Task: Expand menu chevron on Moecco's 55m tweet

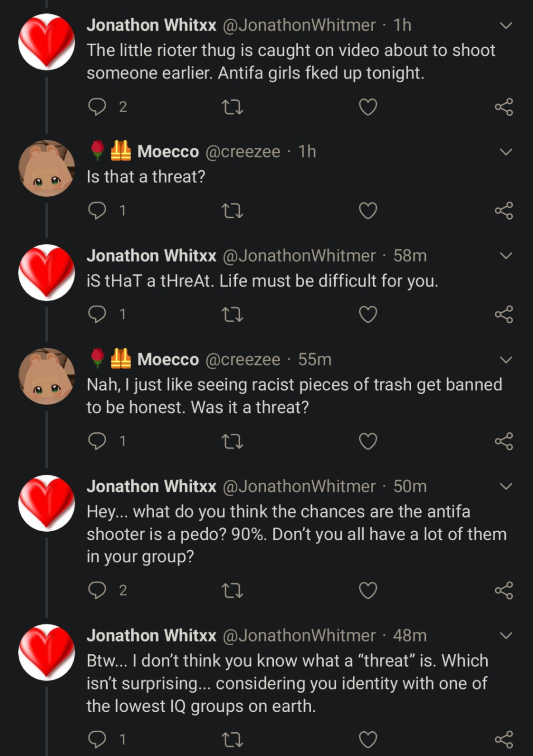Action: pyautogui.click(x=506, y=360)
